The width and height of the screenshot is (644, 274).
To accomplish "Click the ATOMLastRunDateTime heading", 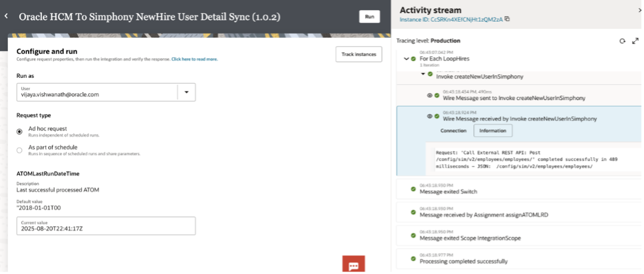I will pos(48,173).
